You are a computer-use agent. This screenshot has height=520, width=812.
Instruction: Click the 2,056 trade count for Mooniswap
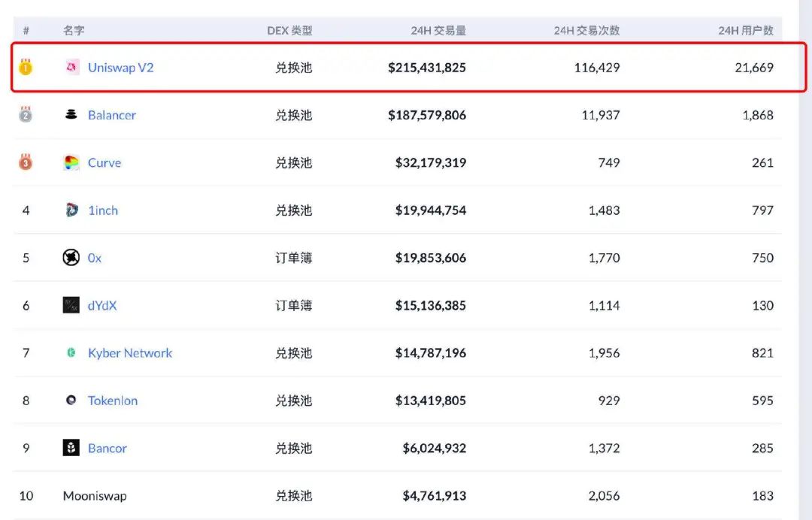(x=604, y=496)
